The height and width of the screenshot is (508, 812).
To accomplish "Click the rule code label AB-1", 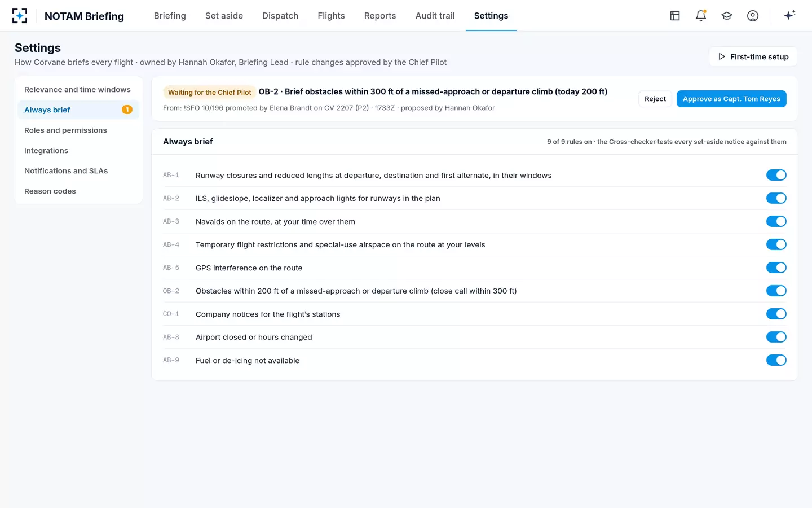I will 171,175.
